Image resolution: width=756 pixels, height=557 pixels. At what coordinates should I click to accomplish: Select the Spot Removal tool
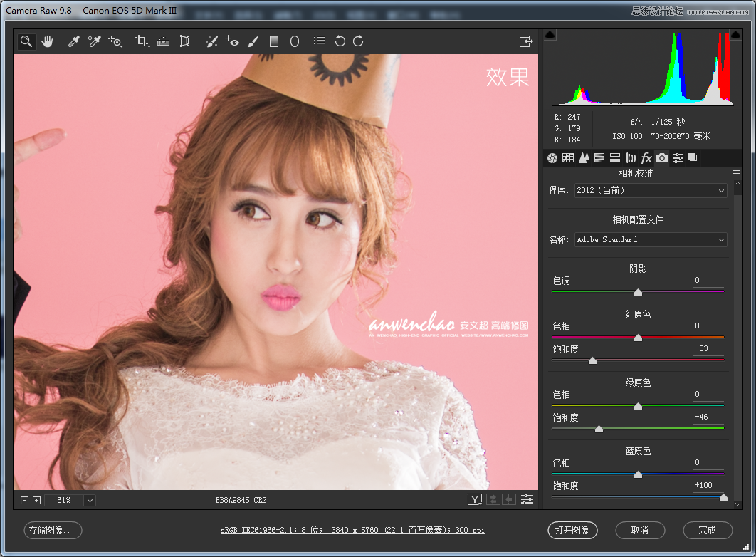pos(211,41)
